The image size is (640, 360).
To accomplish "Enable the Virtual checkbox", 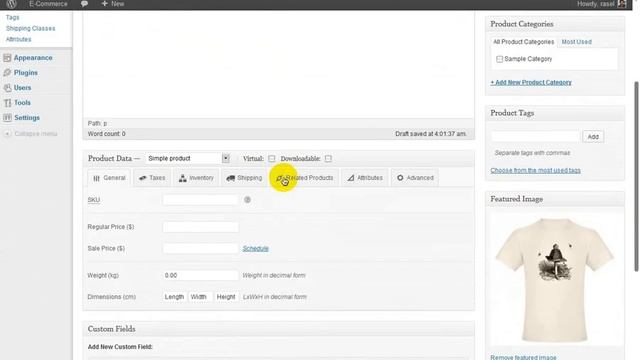I will click(272, 158).
